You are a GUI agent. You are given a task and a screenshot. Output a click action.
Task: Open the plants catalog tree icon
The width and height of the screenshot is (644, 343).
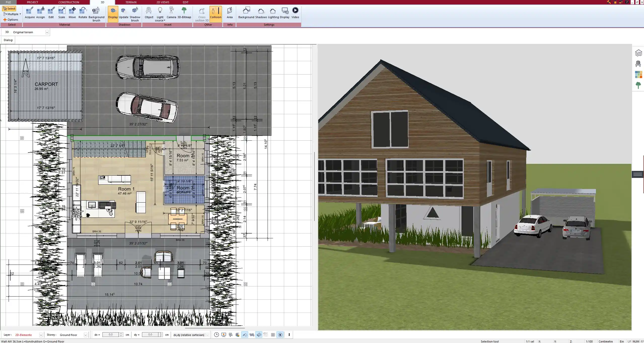point(638,85)
